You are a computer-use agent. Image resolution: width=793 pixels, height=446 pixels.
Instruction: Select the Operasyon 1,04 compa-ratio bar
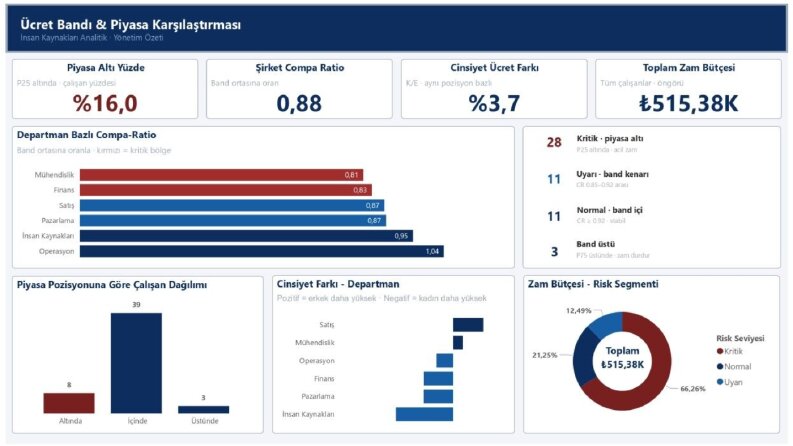coord(262,251)
